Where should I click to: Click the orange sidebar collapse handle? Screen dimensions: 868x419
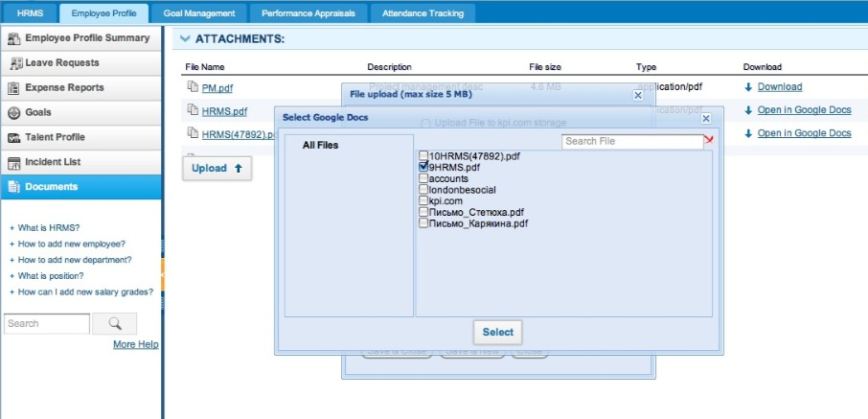click(162, 274)
